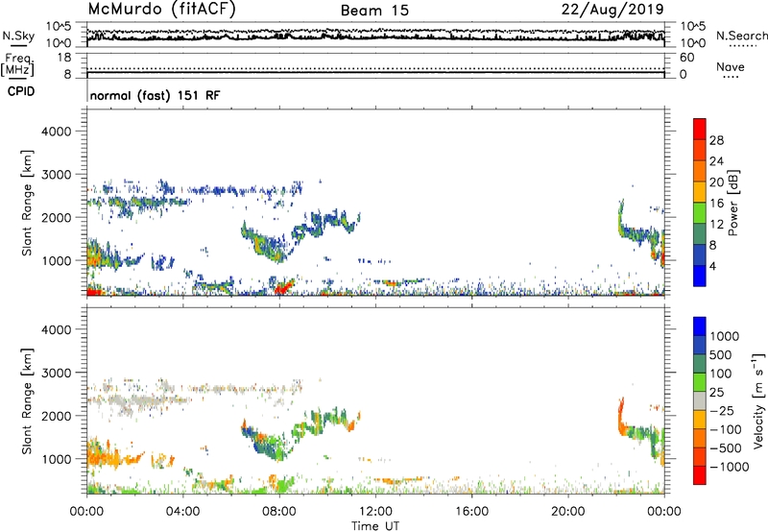Click the Freq. [MHz] axis label
Viewport: 768px width, 532px height.
[17, 64]
